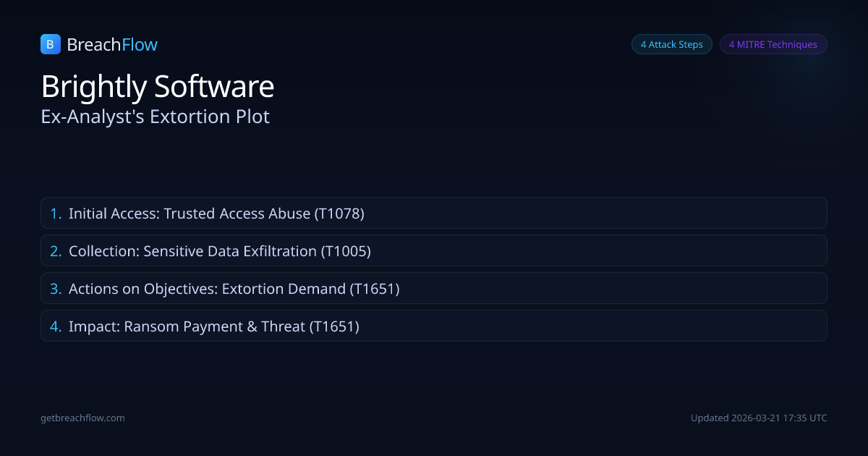Click the T1005 technique ID
The height and width of the screenshot is (456, 868).
click(346, 251)
